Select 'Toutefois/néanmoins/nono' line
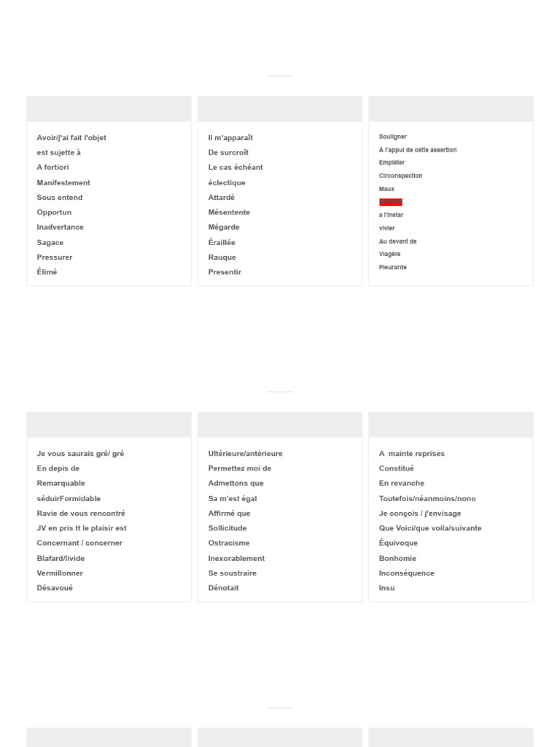 tap(427, 498)
